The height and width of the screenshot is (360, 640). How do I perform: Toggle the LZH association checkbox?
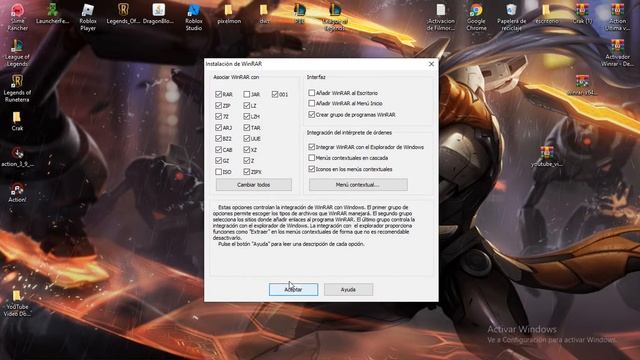click(247, 116)
